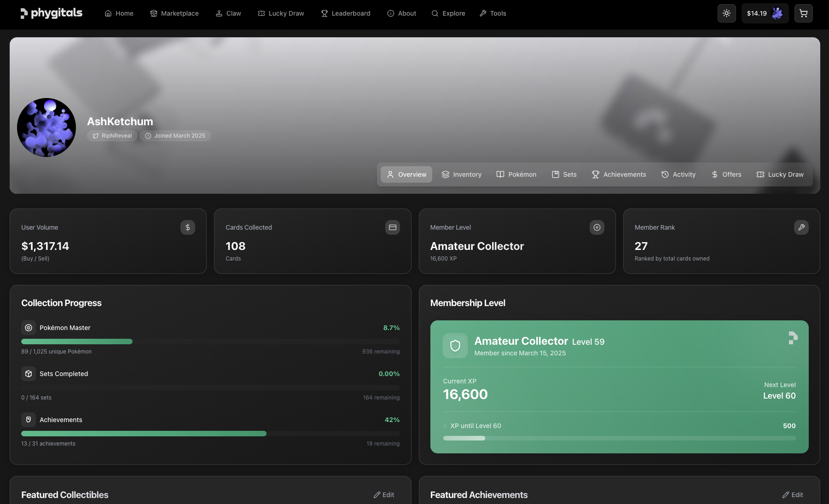Open the Leaderboard page
Screen dimensions: 829x504
346,13
